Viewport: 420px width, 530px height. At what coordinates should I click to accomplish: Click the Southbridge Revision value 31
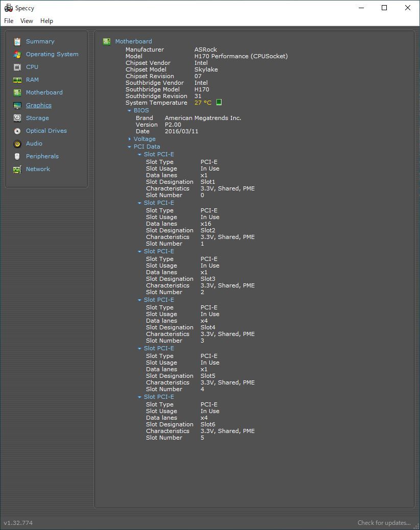point(197,96)
